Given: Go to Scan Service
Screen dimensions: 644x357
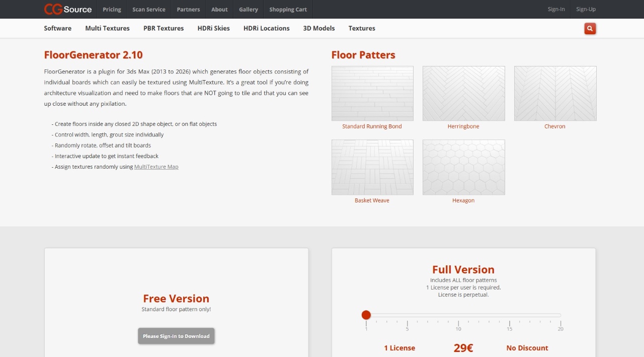Looking at the screenshot, I should click(149, 10).
